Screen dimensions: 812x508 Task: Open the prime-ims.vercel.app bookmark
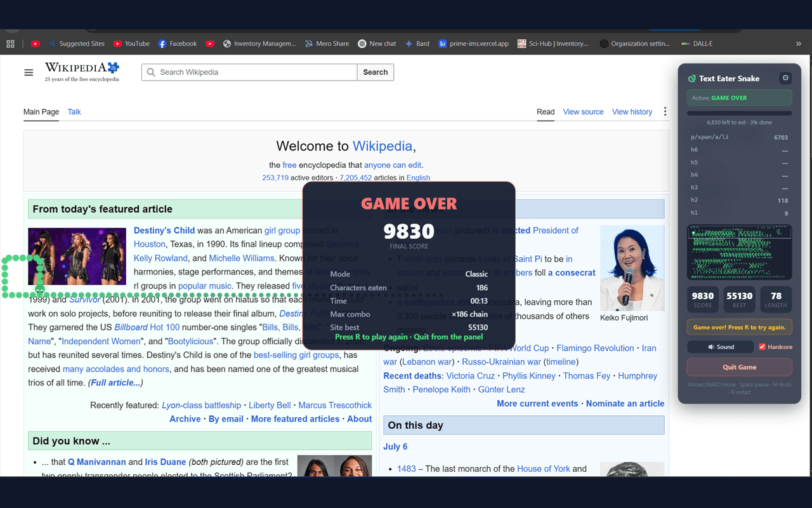(x=474, y=44)
